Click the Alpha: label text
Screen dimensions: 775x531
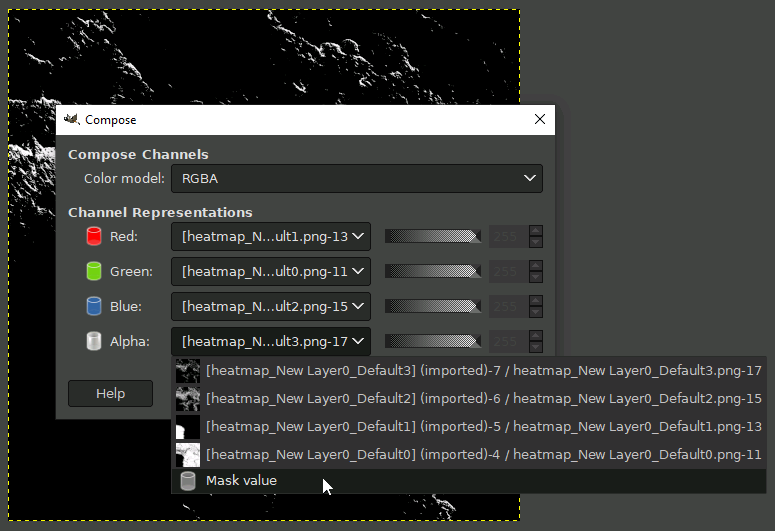pyautogui.click(x=130, y=342)
